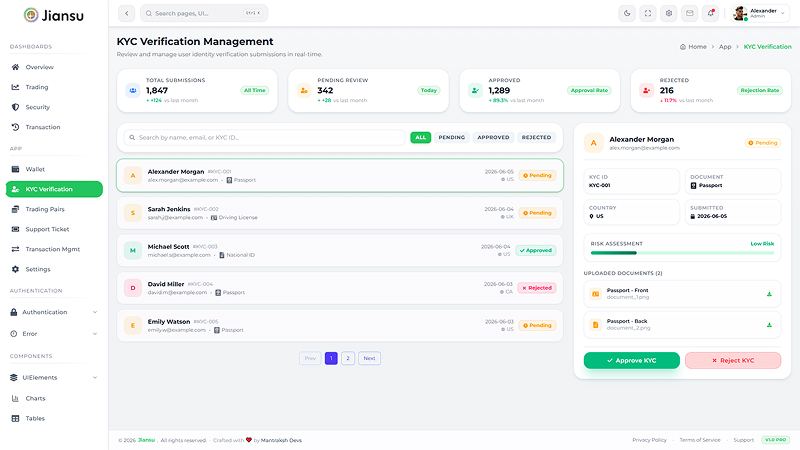Select Alexander Morgan submission row
The width and height of the screenshot is (800, 450).
click(x=340, y=176)
